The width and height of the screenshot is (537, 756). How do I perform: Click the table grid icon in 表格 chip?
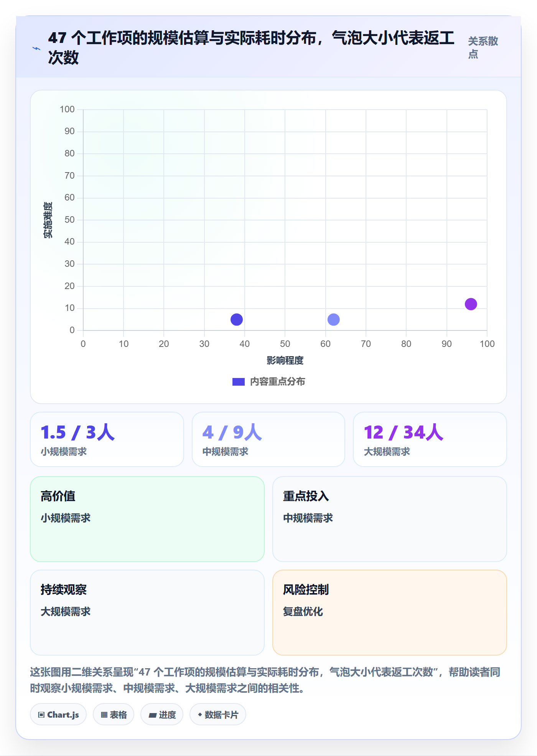tap(104, 715)
